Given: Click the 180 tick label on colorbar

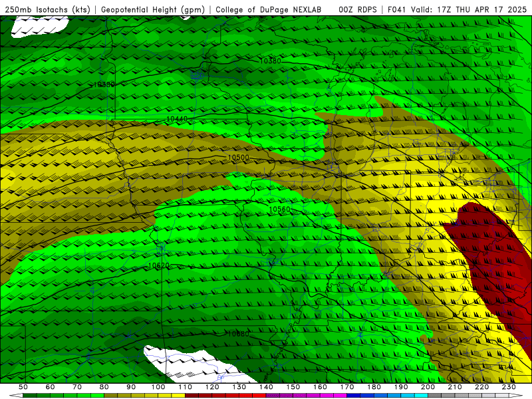Looking at the screenshot, I should pyautogui.click(x=374, y=387).
